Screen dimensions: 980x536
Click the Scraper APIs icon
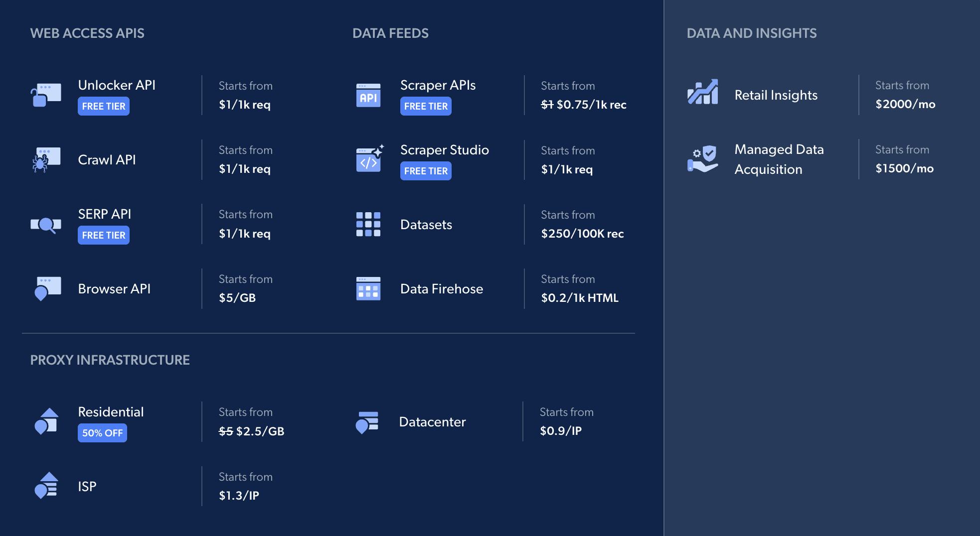(368, 95)
